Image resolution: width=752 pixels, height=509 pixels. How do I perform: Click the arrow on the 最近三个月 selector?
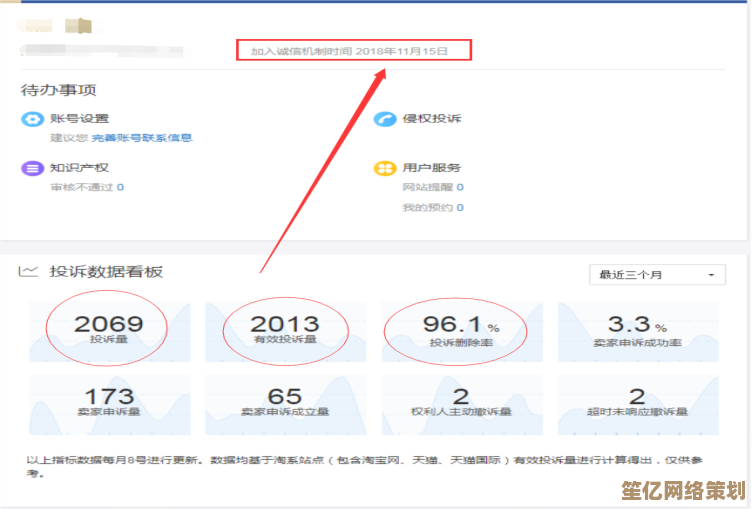[x=711, y=275]
